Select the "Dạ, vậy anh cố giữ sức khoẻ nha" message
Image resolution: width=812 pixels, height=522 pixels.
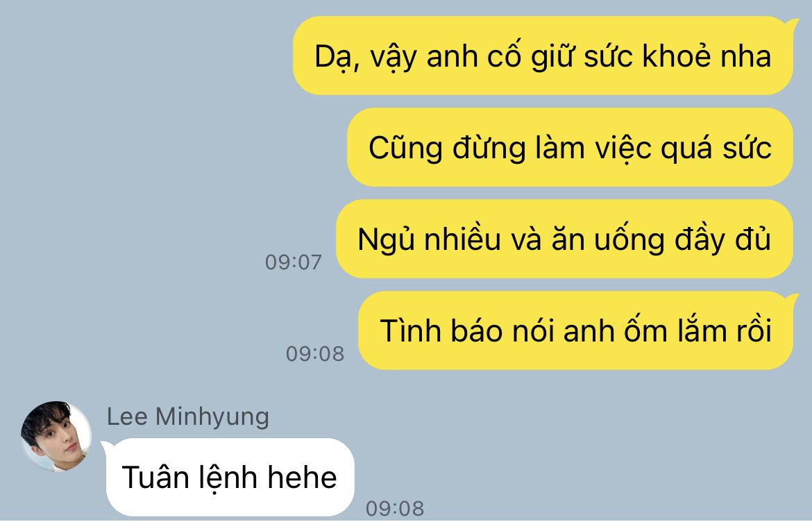pos(543,56)
